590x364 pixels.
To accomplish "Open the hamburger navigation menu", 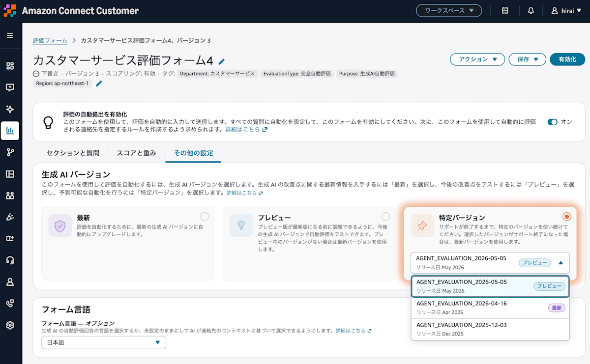I will [10, 35].
